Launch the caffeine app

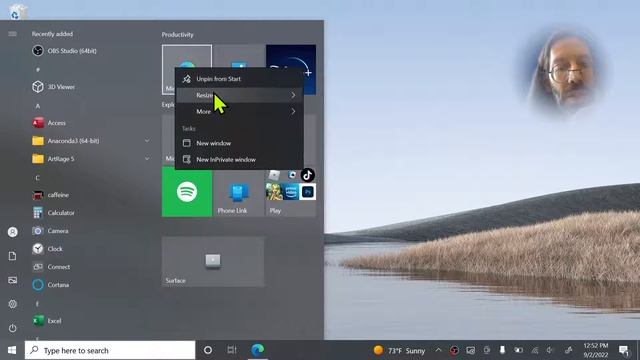(x=51, y=195)
